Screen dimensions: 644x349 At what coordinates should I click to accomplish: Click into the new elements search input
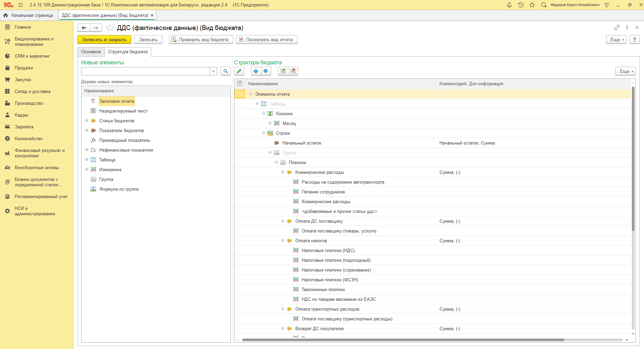tap(146, 71)
